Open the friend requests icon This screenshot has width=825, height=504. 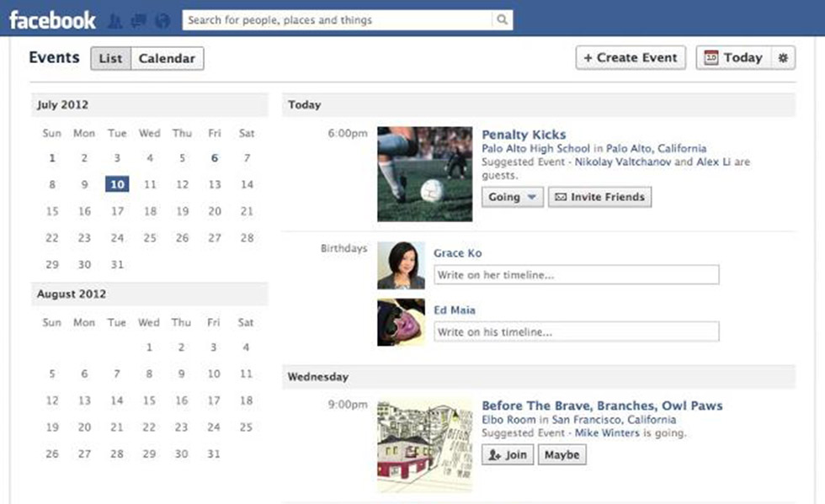click(116, 20)
